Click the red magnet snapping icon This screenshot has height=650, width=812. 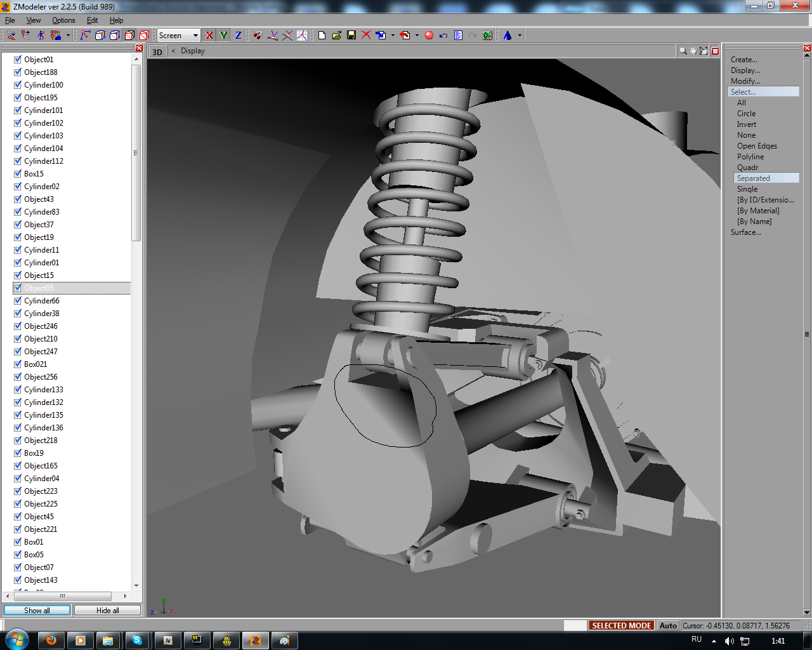coord(258,36)
